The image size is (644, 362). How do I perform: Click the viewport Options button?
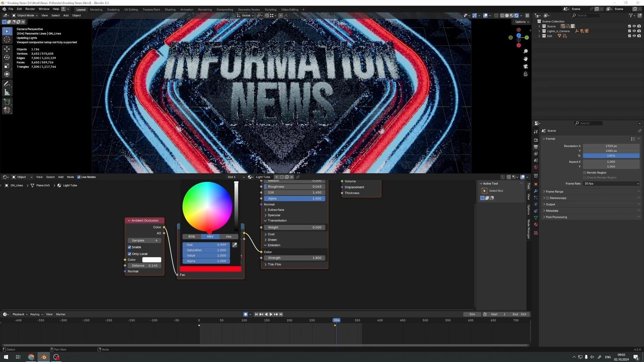pos(522,22)
